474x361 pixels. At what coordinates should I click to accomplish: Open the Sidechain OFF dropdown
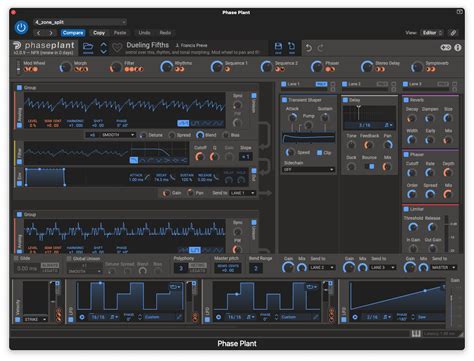[308, 169]
